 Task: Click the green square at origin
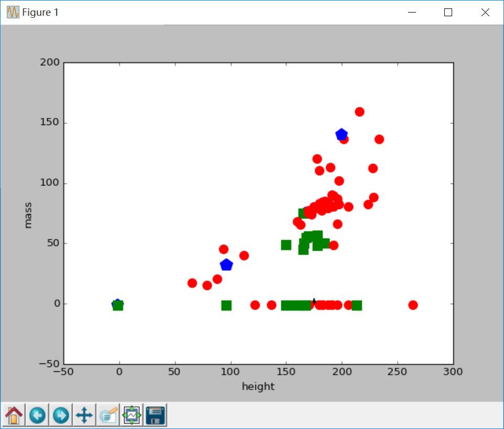coord(118,305)
